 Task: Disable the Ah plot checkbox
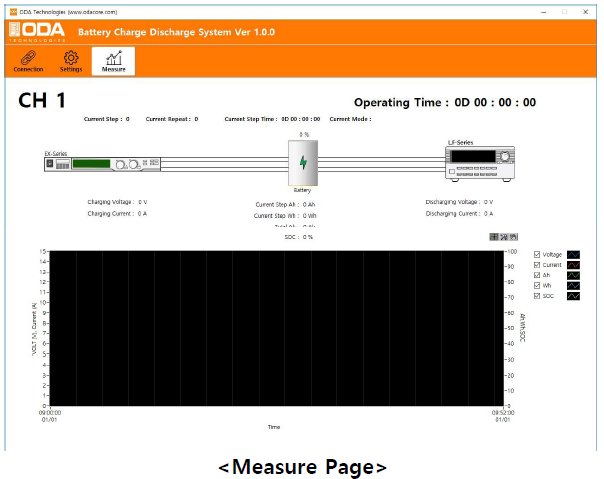point(537,275)
